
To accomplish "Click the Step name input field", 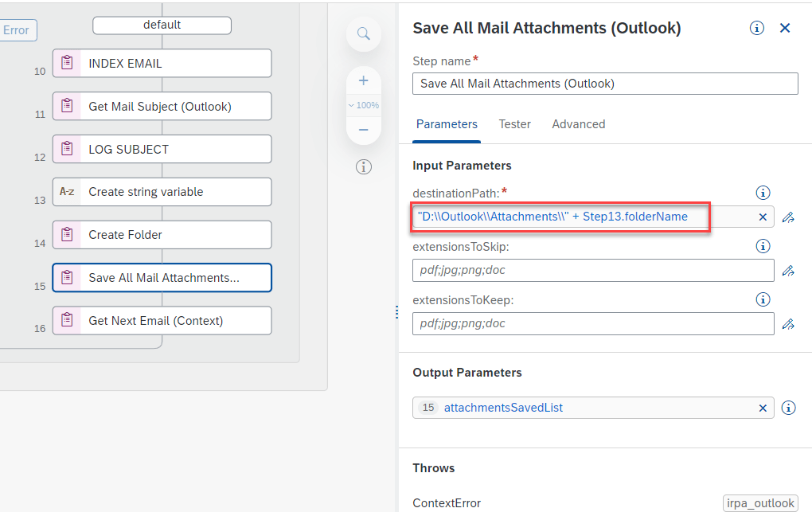I will click(x=605, y=84).
